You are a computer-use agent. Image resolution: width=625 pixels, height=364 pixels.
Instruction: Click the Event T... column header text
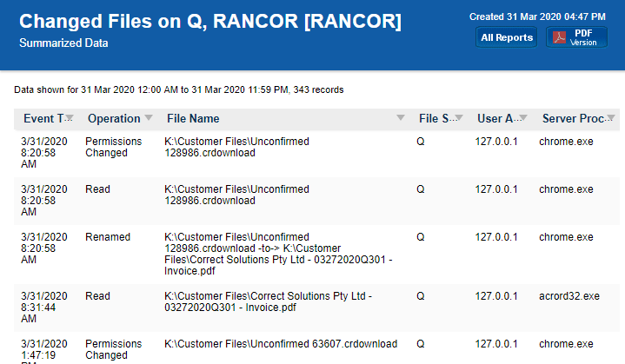tap(43, 118)
